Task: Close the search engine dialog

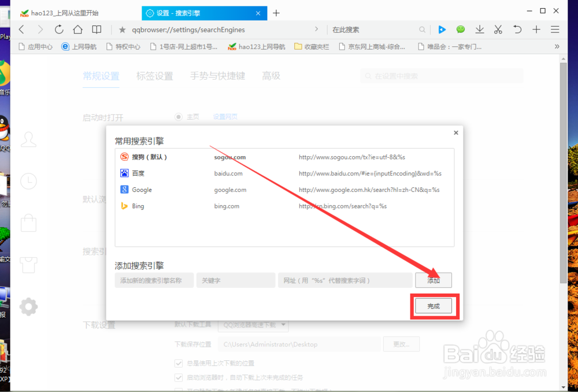Action: [x=456, y=133]
